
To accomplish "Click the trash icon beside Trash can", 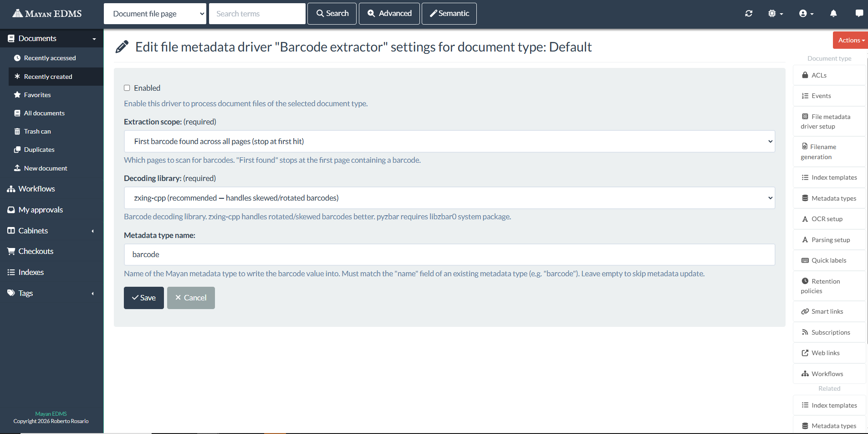I will tap(17, 131).
